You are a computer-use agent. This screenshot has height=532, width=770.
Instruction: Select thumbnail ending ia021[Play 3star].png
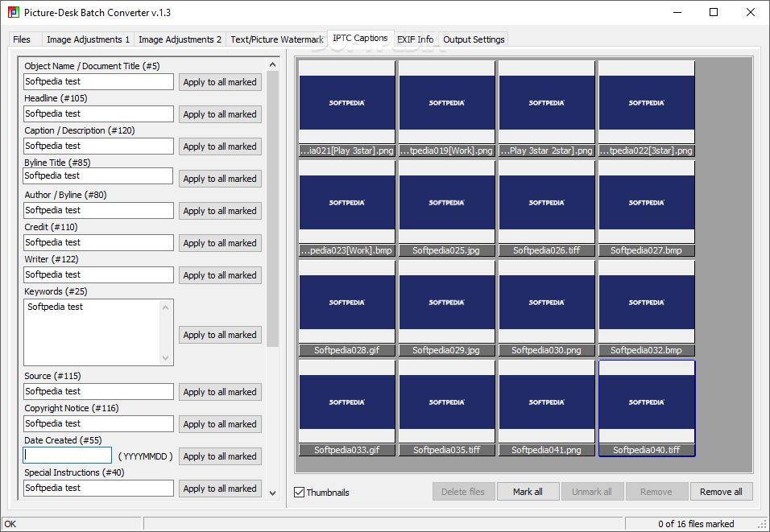tap(347, 109)
